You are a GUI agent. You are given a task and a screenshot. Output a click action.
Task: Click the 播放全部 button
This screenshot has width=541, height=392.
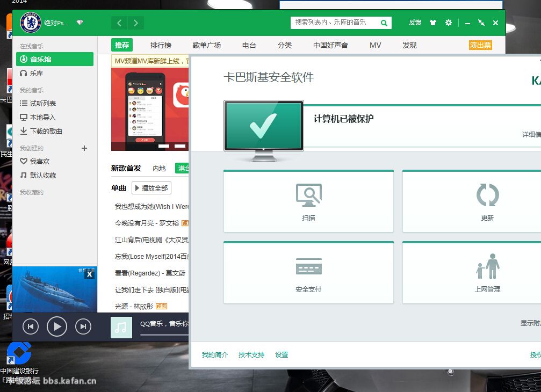pos(152,188)
